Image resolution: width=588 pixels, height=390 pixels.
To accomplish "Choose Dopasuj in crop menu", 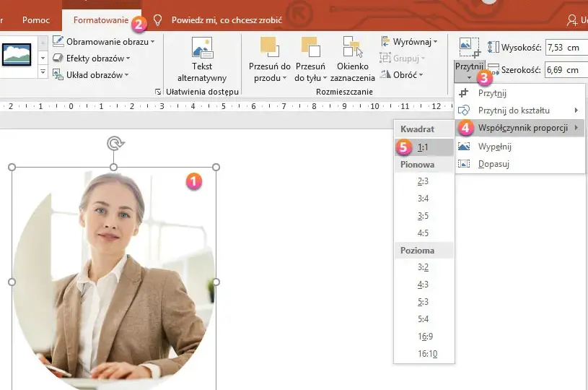I will [x=519, y=164].
